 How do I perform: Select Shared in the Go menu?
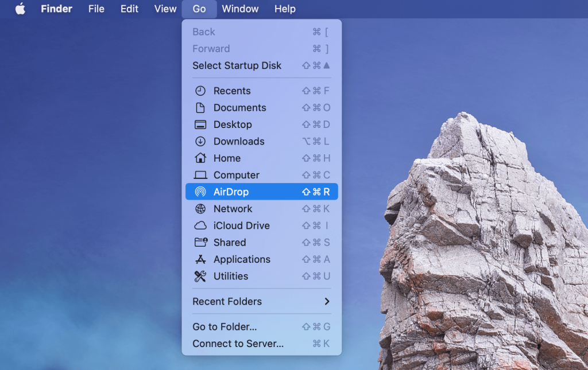coord(262,242)
